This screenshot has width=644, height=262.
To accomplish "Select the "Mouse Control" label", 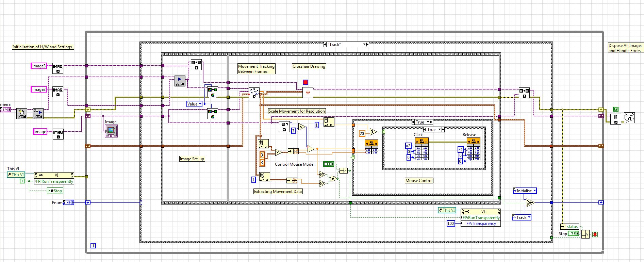I will pos(419,181).
